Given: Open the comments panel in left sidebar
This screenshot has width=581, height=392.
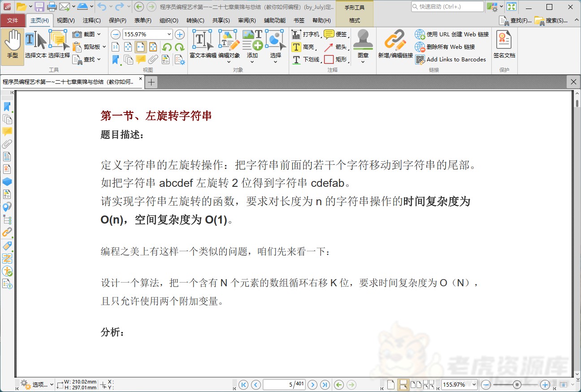Looking at the screenshot, I should coord(7,132).
